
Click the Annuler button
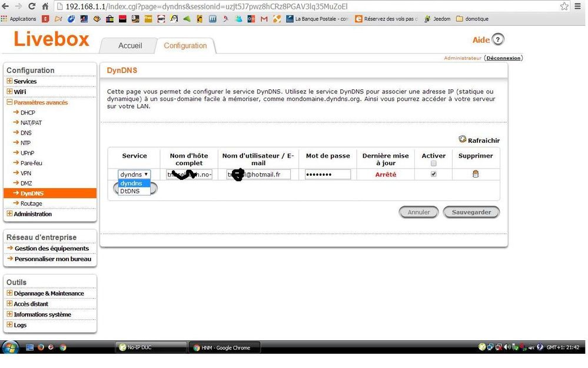418,212
